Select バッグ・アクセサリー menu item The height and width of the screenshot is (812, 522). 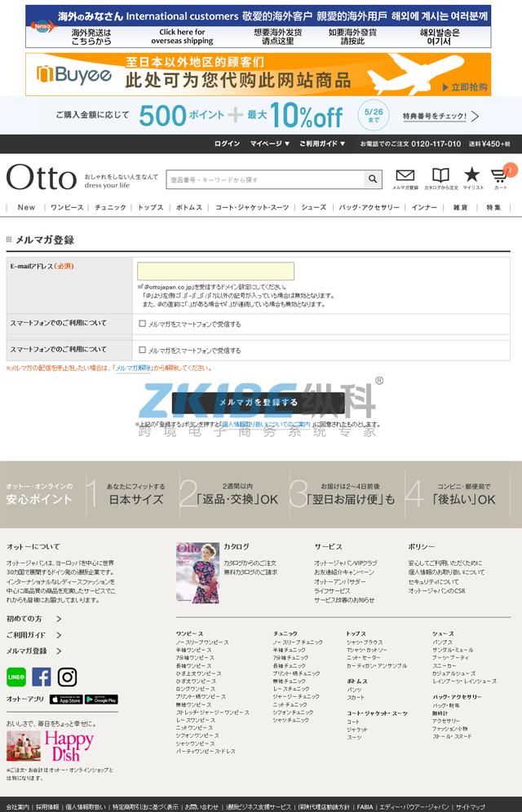click(369, 207)
